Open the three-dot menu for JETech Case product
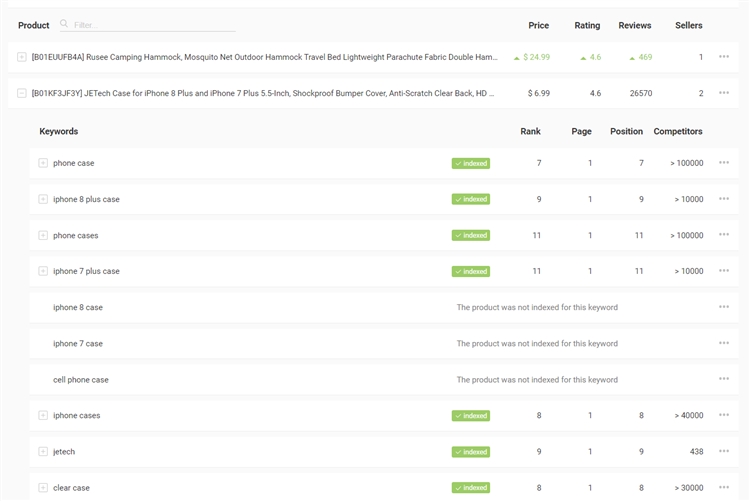This screenshot has height=501, width=750. tap(723, 93)
